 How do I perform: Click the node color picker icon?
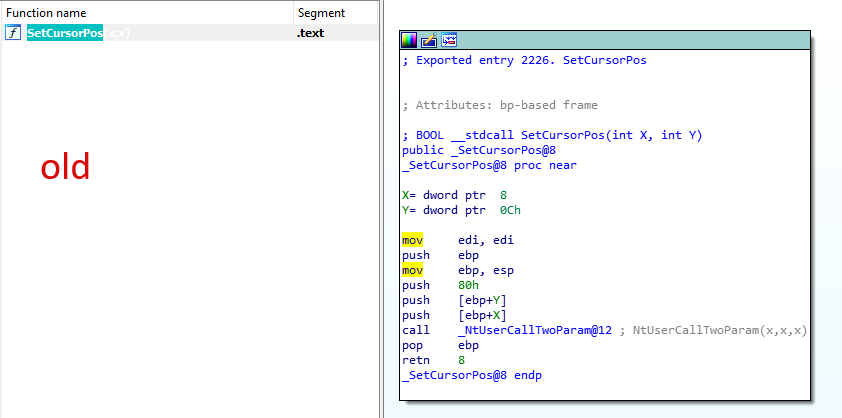click(x=408, y=40)
